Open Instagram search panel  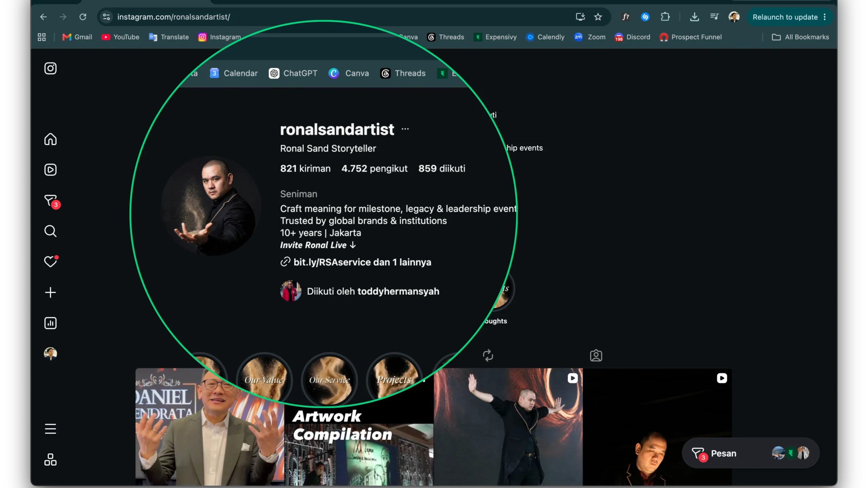pos(51,231)
